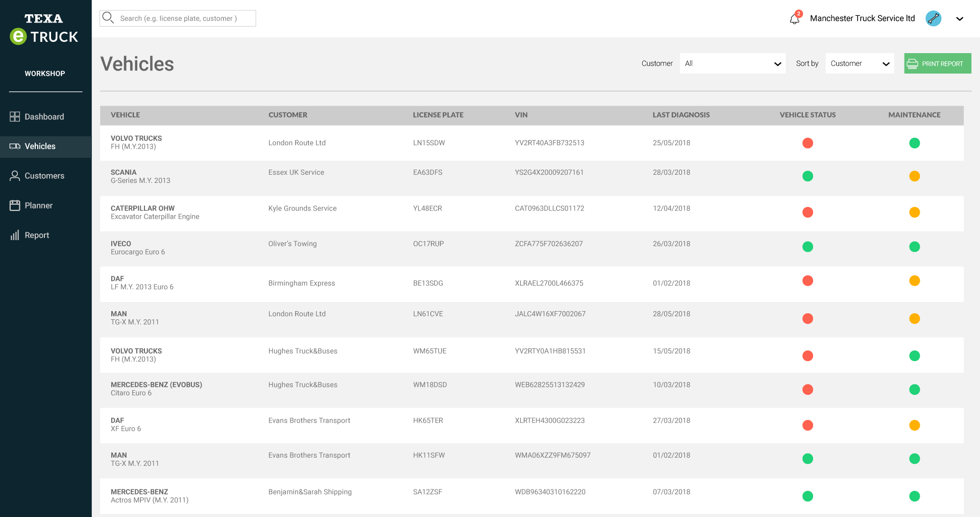Select customer Kyle Grounds Service
Image resolution: width=980 pixels, height=517 pixels.
pos(302,208)
